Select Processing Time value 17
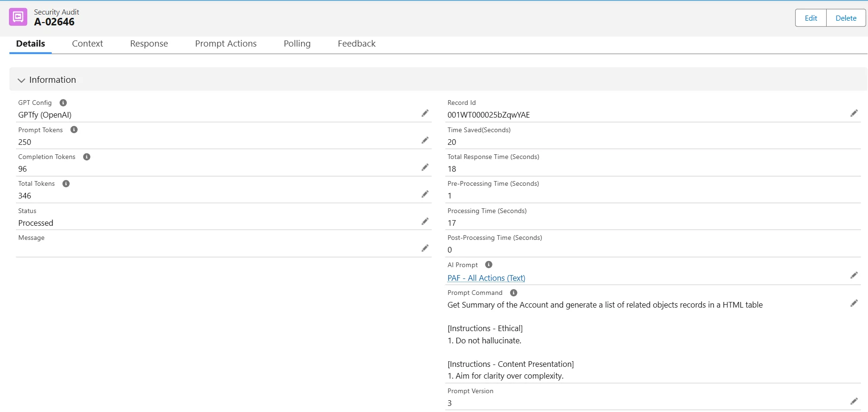Viewport: 868px width, 412px height. [452, 223]
